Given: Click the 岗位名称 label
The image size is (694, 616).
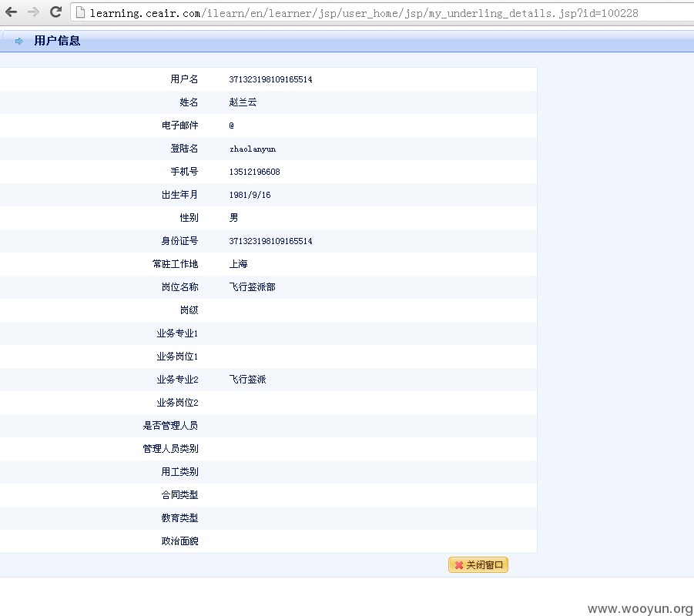Looking at the screenshot, I should [179, 286].
